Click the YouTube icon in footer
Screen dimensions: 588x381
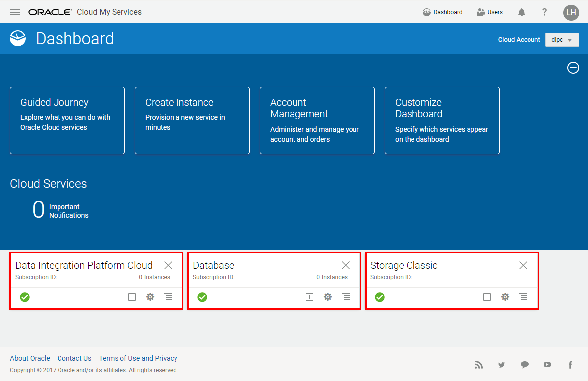(x=547, y=365)
